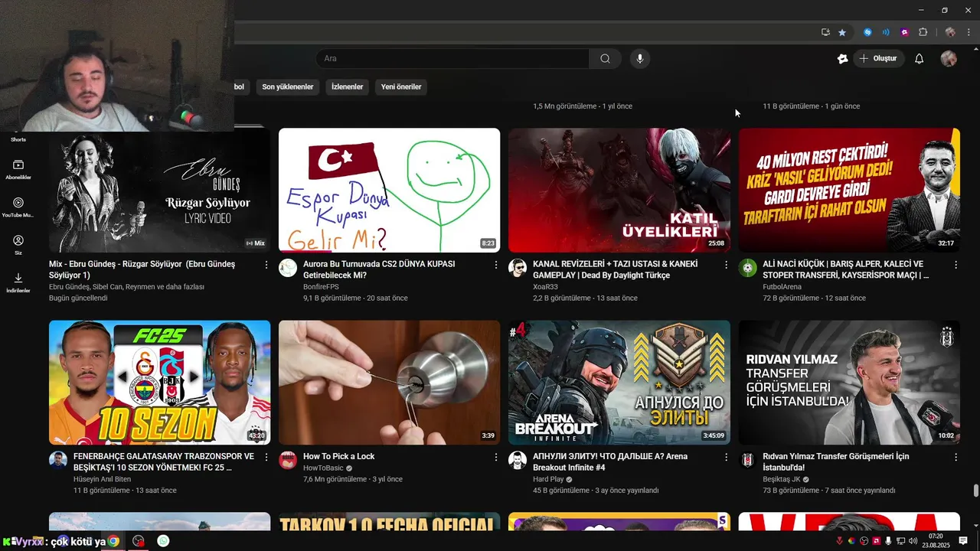Open more options for ALİ NACİ KÜÇÜK video

click(955, 264)
